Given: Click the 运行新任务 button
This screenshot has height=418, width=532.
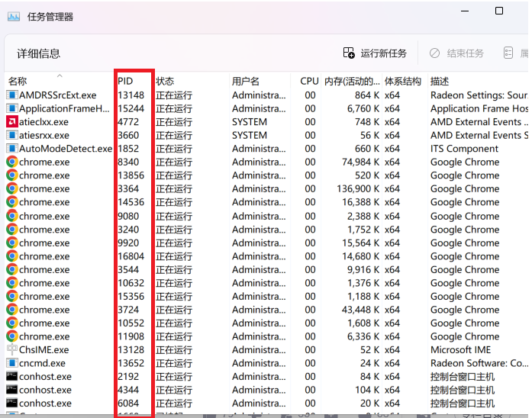Looking at the screenshot, I should point(375,53).
